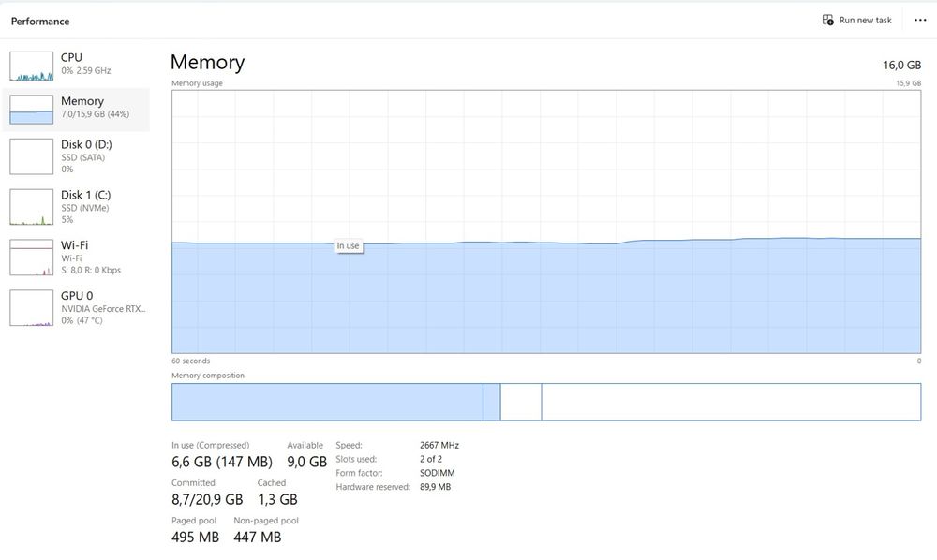Click the In use segment of memory composition
The image size is (937, 560).
326,402
